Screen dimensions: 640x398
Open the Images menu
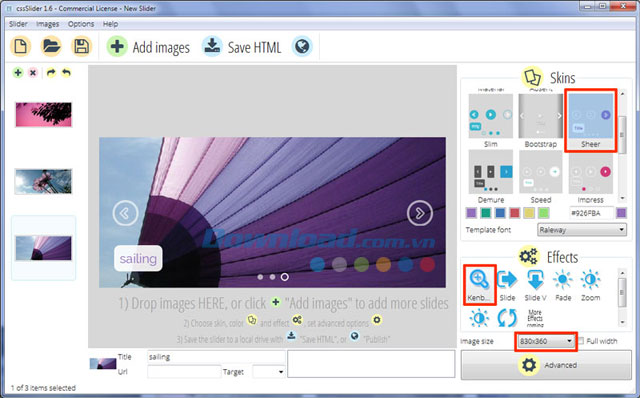[x=47, y=24]
